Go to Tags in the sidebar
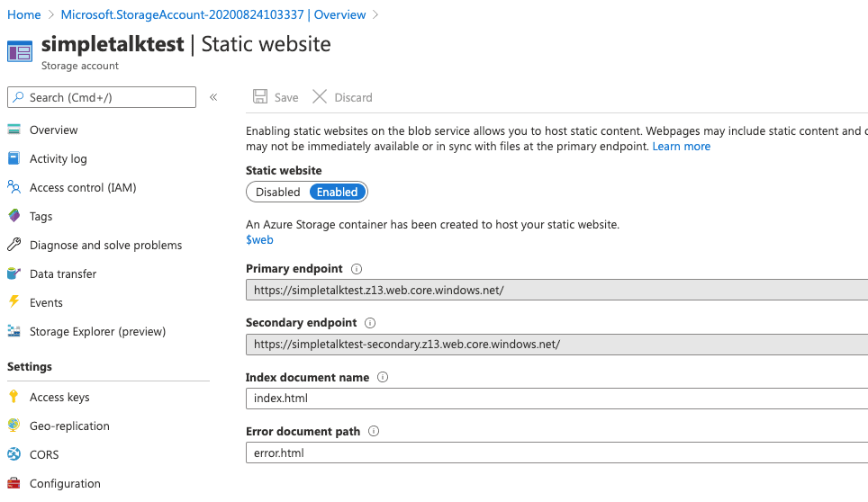 tap(41, 216)
